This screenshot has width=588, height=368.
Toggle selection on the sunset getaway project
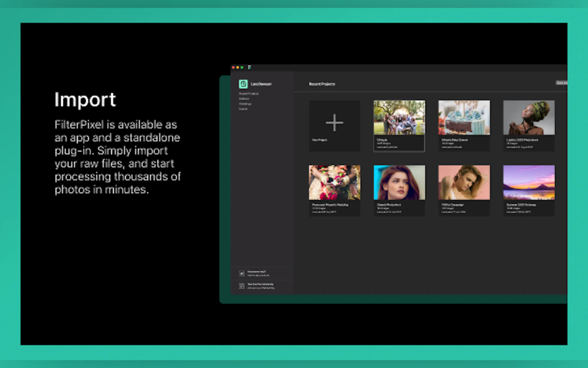click(529, 182)
